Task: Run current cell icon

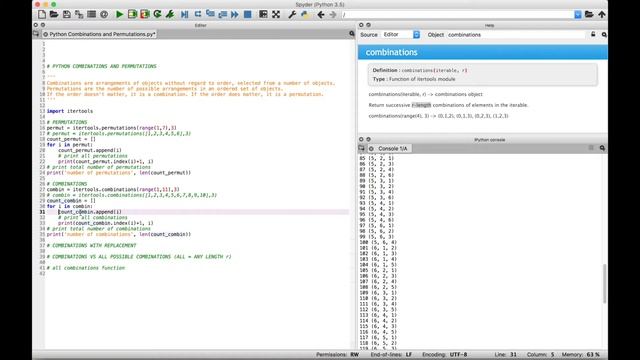Action: click(132, 14)
